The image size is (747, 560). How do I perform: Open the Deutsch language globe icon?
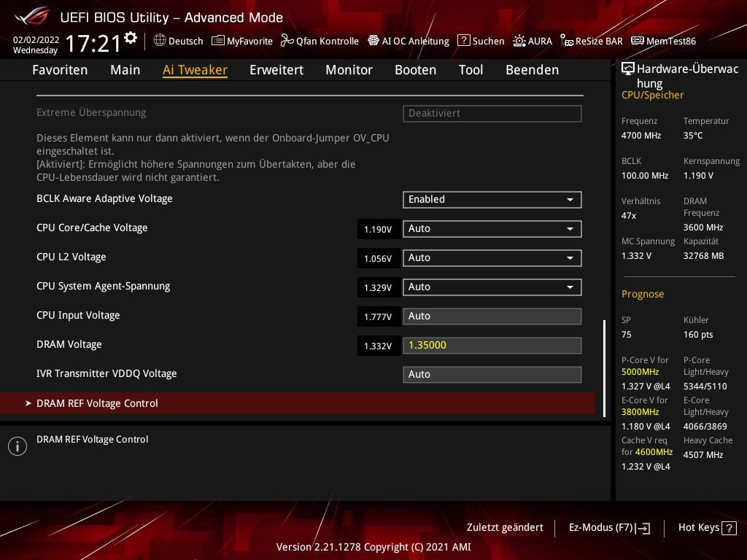[x=160, y=41]
